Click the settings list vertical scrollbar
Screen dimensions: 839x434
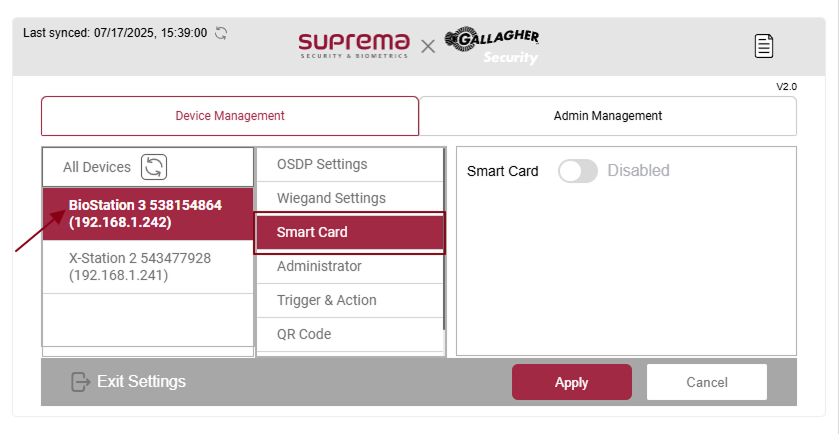click(444, 250)
